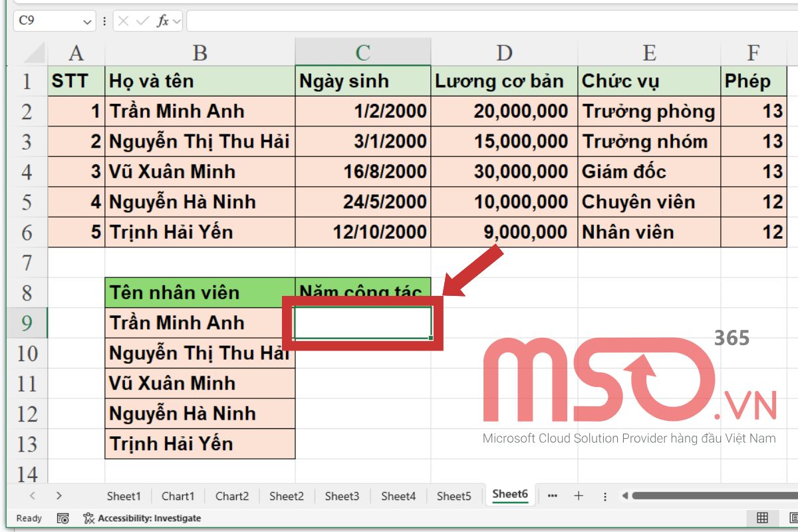
Task: Add a new sheet with plus icon
Action: [x=579, y=495]
